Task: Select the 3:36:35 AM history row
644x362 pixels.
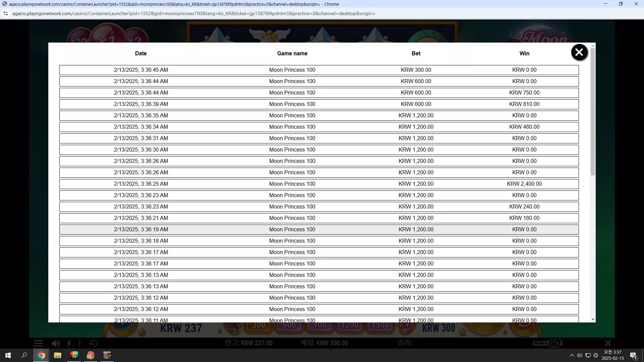Action: [x=319, y=116]
